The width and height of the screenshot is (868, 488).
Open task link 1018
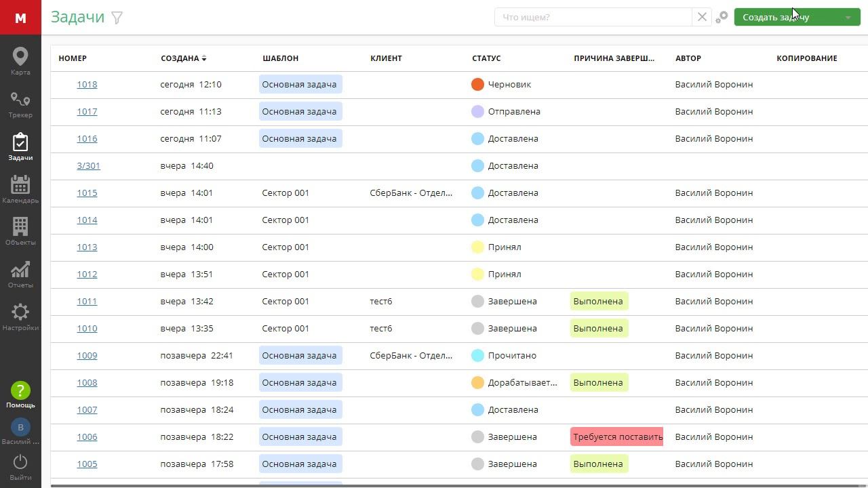87,85
